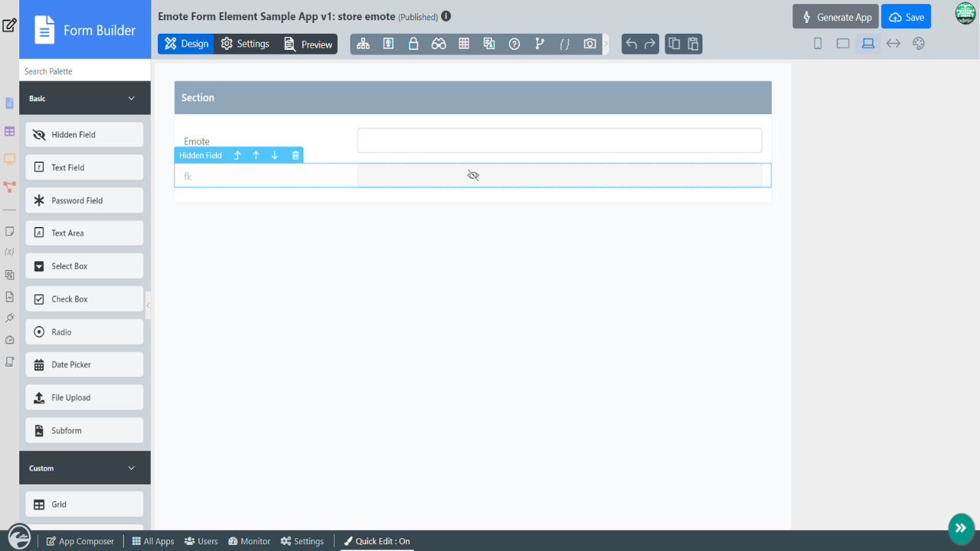The image size is (980, 551).
Task: Click the redo arrow in toolbar
Action: pyautogui.click(x=650, y=44)
